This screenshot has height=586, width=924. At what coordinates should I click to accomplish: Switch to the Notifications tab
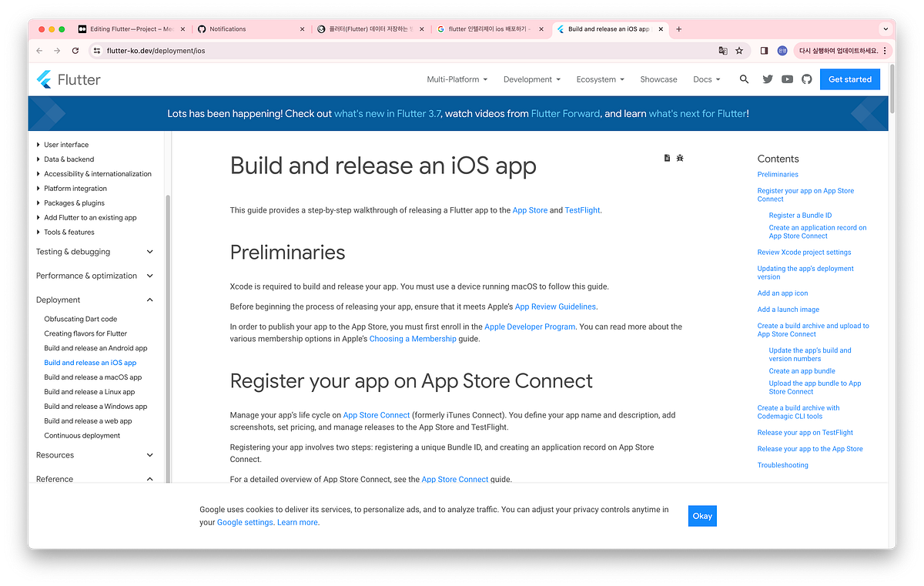251,29
